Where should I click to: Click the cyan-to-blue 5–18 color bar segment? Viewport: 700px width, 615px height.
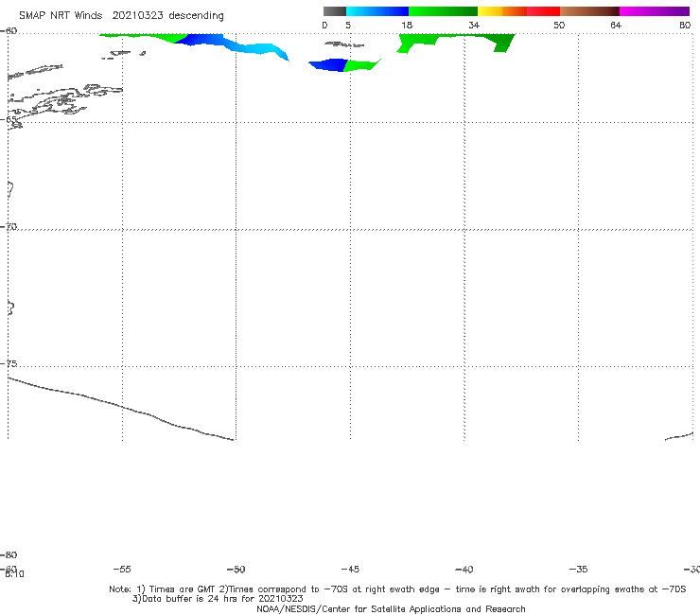coord(377,11)
